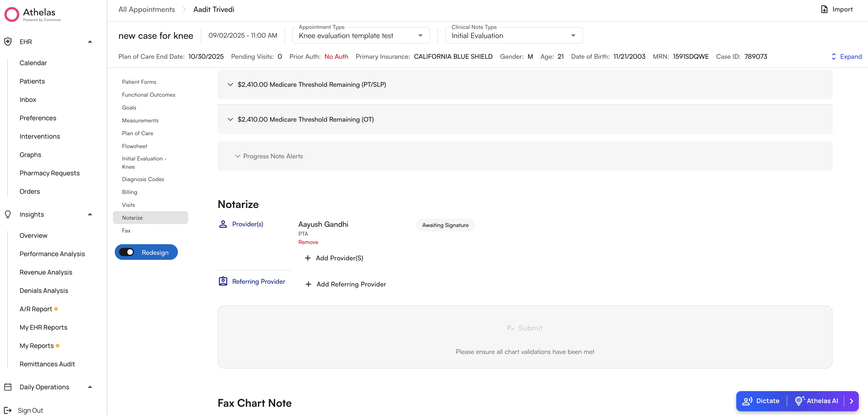
Task: Click the Sign Out icon
Action: [8, 410]
